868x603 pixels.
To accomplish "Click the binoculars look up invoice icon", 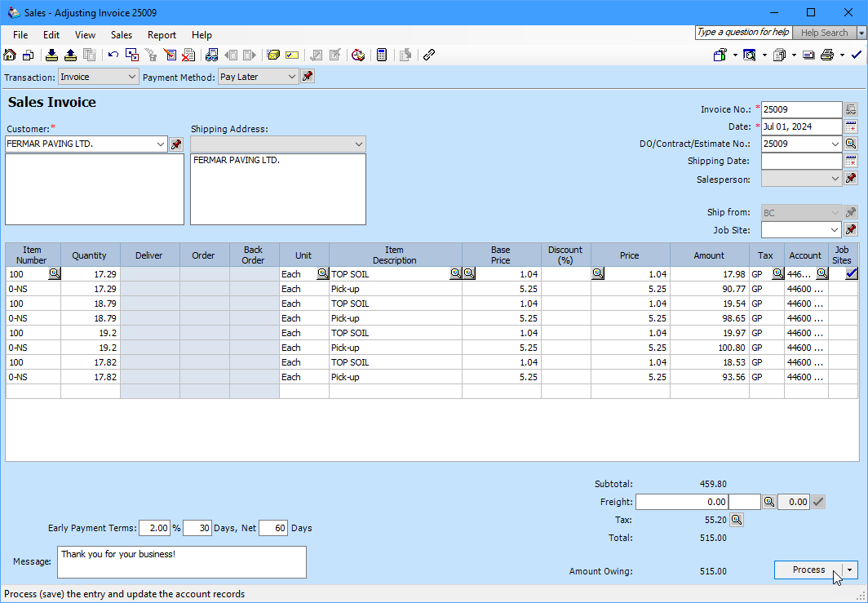I will (x=212, y=55).
